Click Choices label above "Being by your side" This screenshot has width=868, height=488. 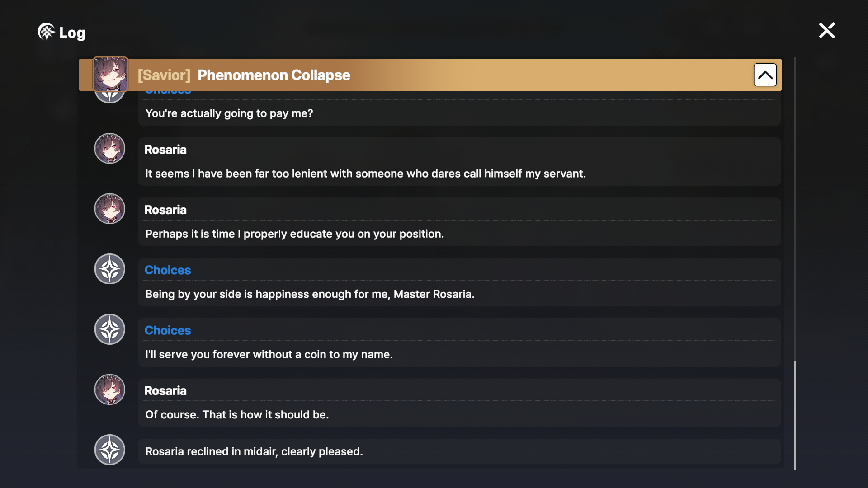[x=168, y=270]
